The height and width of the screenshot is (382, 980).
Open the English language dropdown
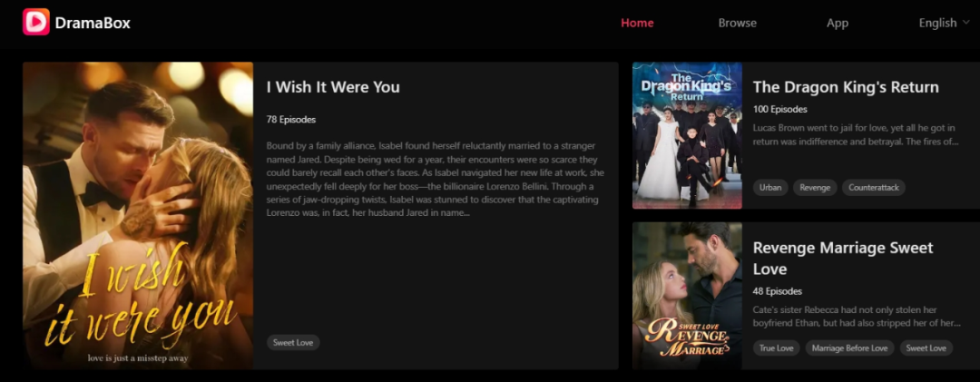[x=944, y=23]
